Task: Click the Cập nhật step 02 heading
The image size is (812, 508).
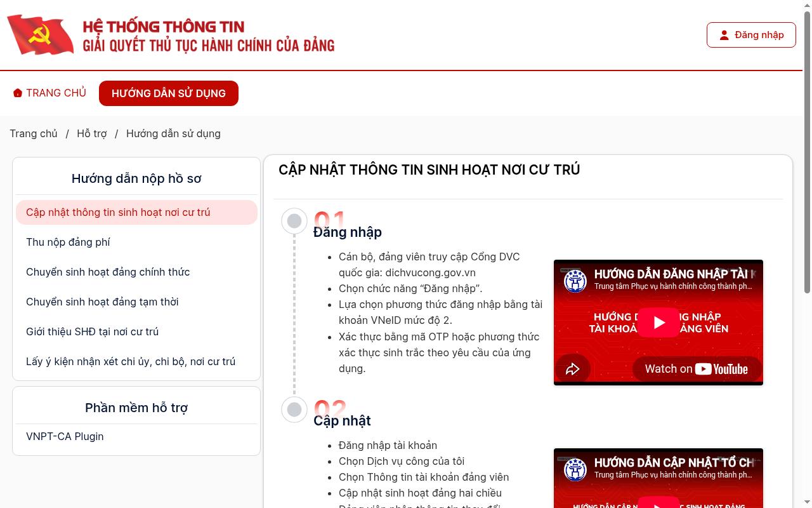Action: pos(342,420)
